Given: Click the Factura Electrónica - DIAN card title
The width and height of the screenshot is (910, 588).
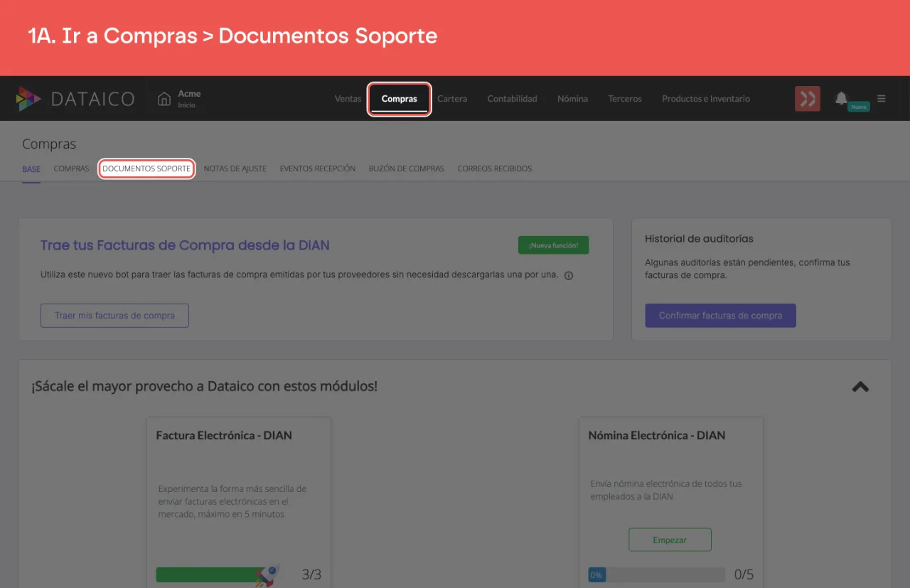Looking at the screenshot, I should pyautogui.click(x=224, y=435).
